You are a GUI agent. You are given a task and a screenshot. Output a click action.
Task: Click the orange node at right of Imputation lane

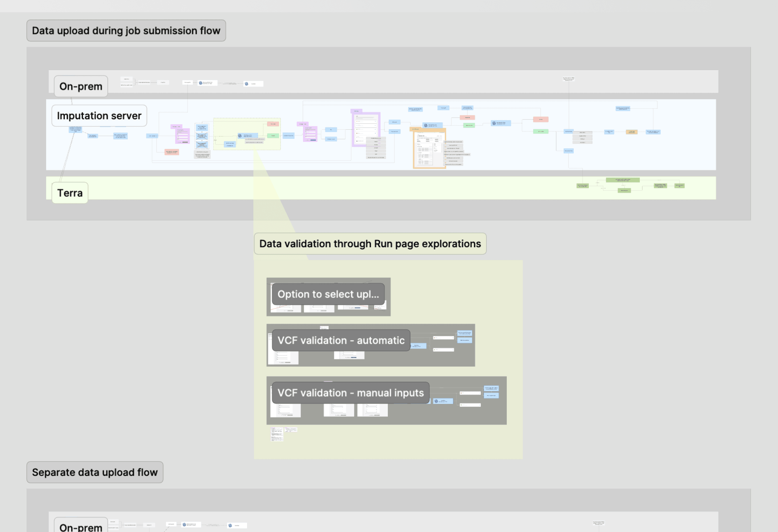coord(631,132)
